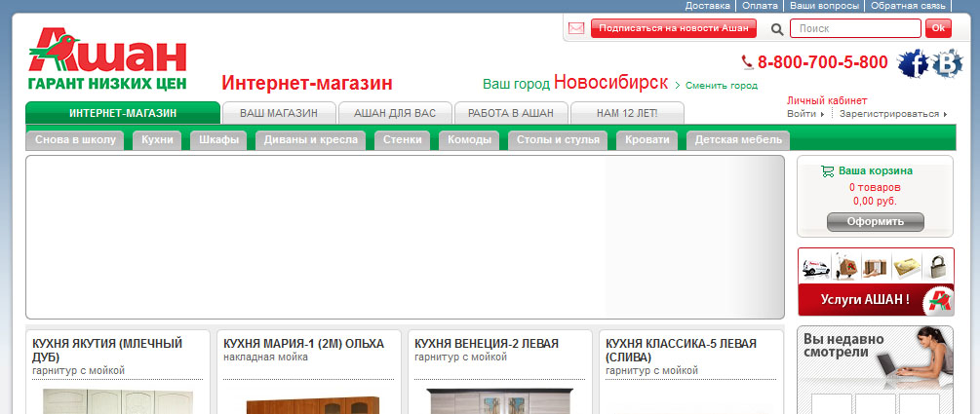Click the hand truck delivery icon
The image size is (980, 414).
click(x=845, y=267)
